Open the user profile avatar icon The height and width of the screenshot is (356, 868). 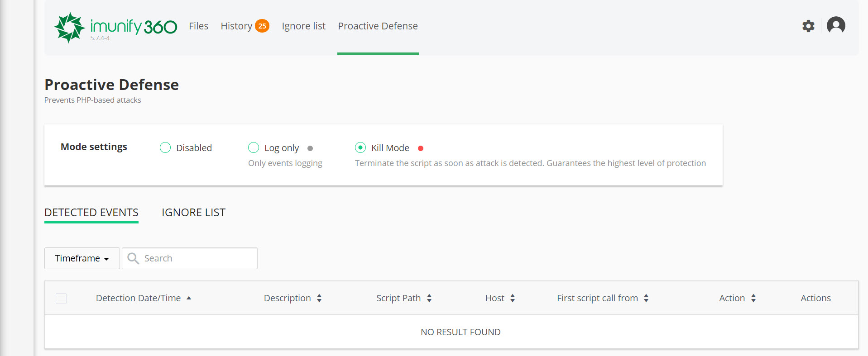pos(835,25)
